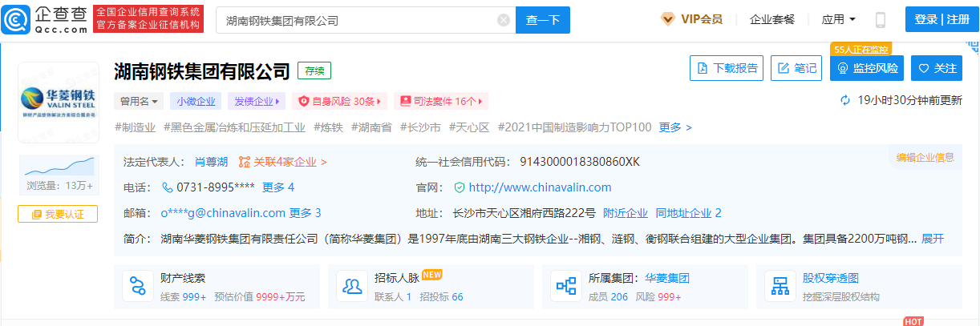This screenshot has height=326, width=980.
Task: Click the 查一下 search button
Action: (x=542, y=20)
